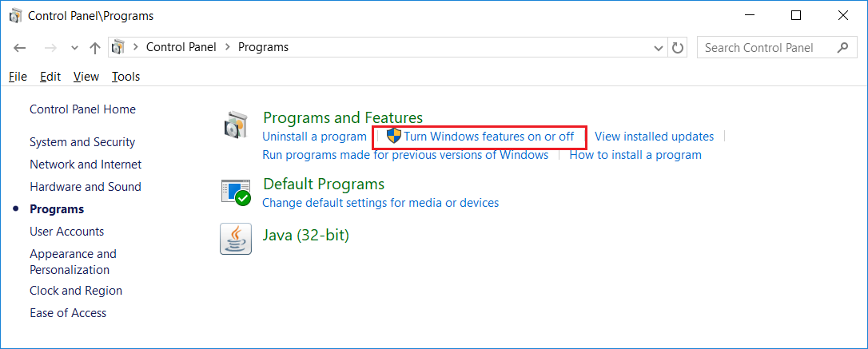Refresh the Control Panel page

(x=678, y=48)
